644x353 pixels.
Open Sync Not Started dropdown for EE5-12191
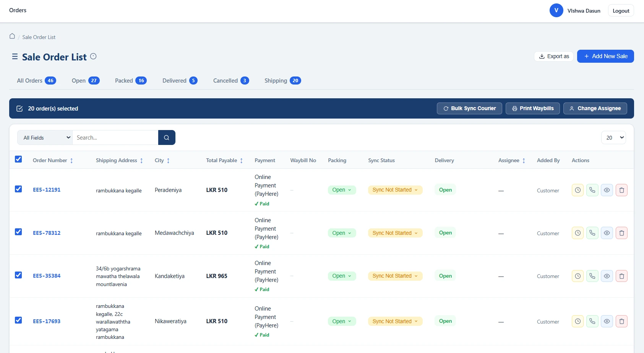(395, 190)
